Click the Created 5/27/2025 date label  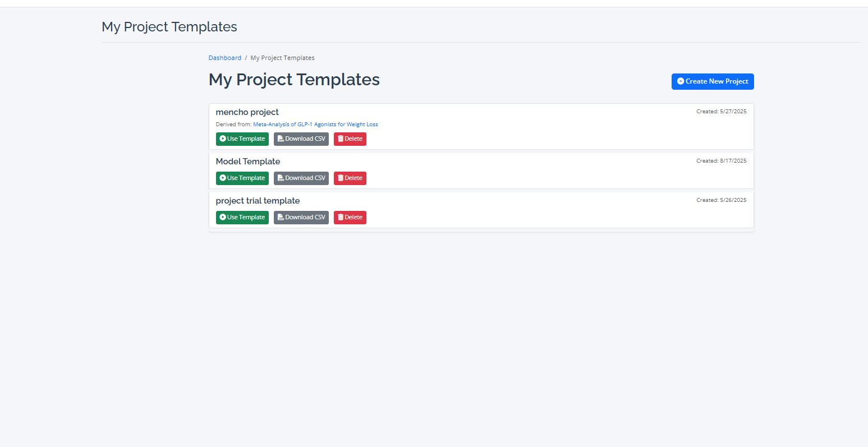pyautogui.click(x=721, y=112)
